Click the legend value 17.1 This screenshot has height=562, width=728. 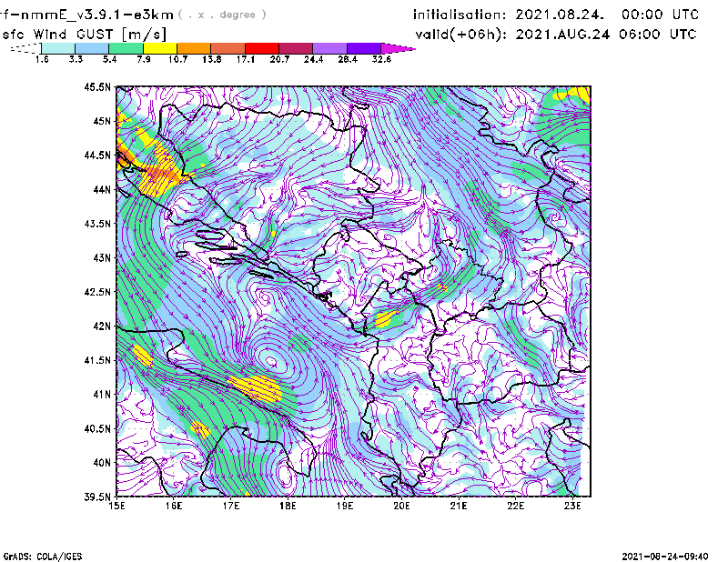click(246, 59)
